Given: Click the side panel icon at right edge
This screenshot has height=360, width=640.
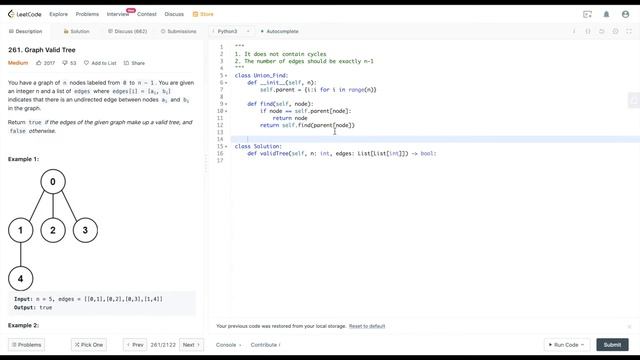Looking at the screenshot, I should pyautogui.click(x=633, y=100).
